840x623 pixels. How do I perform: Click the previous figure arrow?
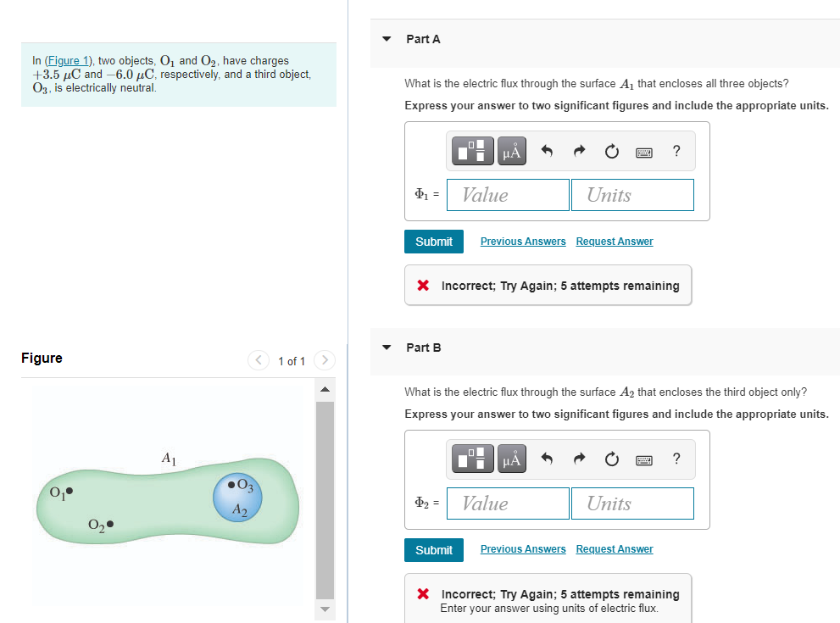tap(259, 360)
